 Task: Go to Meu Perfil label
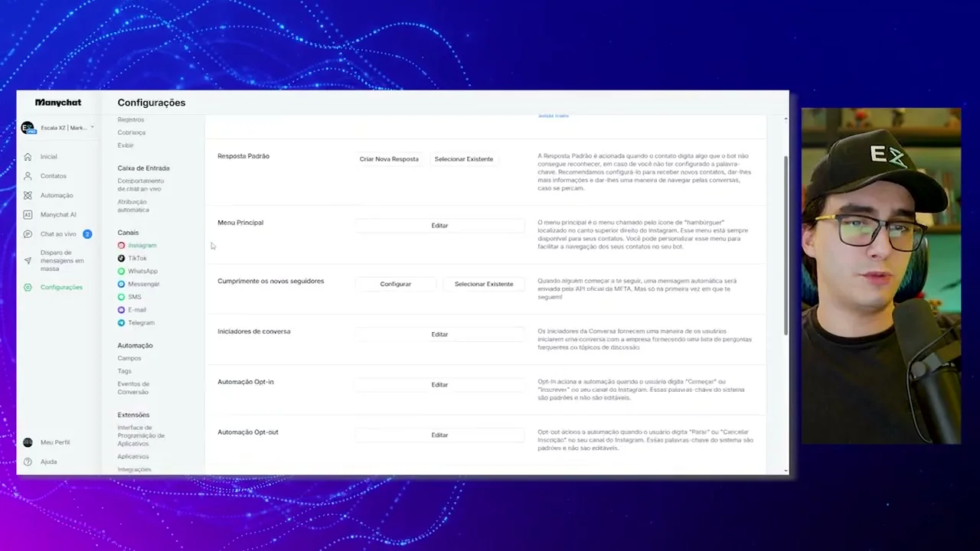point(55,442)
